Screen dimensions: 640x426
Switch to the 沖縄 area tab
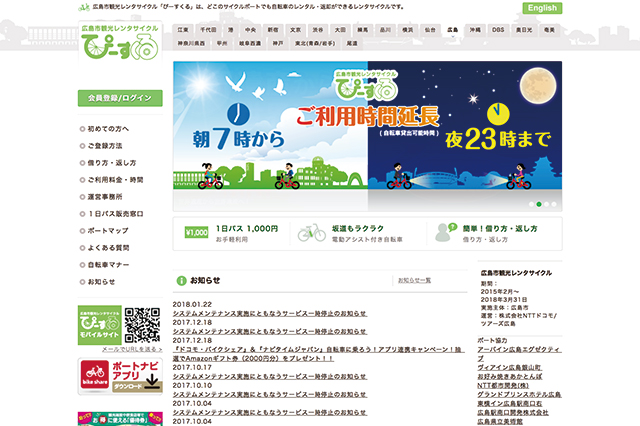coord(475,30)
